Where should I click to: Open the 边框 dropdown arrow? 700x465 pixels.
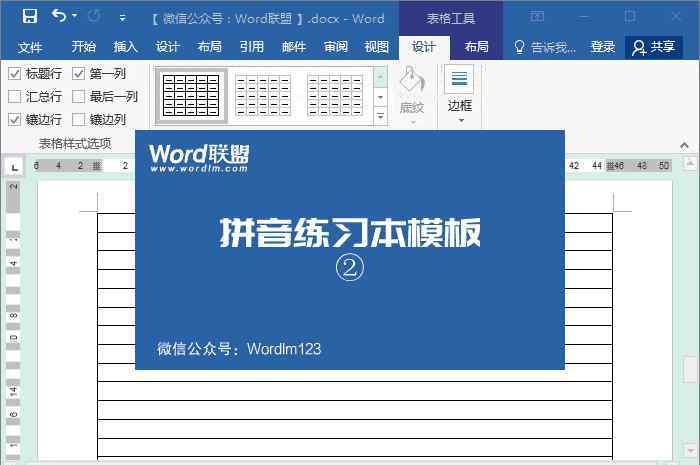coord(461,120)
